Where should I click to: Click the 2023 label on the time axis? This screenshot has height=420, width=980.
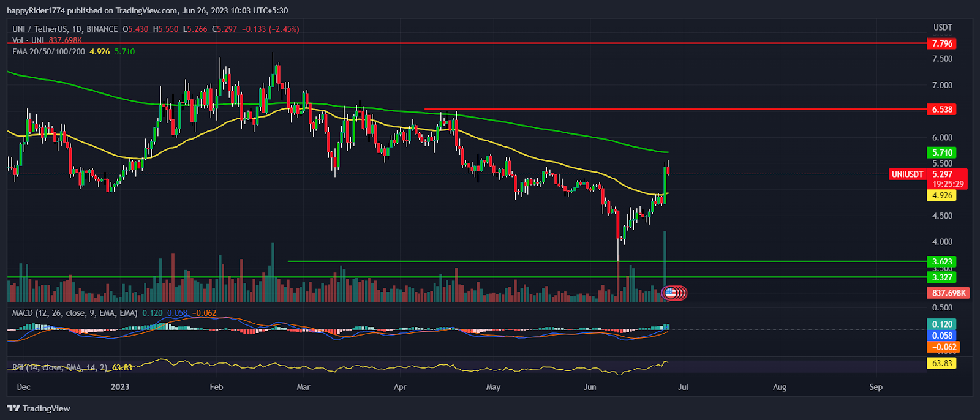click(x=120, y=387)
